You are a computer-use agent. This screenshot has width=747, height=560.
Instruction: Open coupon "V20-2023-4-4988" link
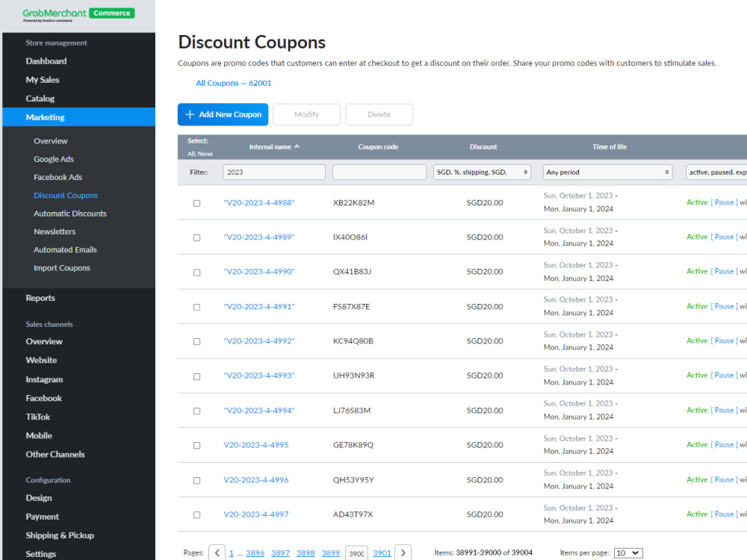pos(259,203)
